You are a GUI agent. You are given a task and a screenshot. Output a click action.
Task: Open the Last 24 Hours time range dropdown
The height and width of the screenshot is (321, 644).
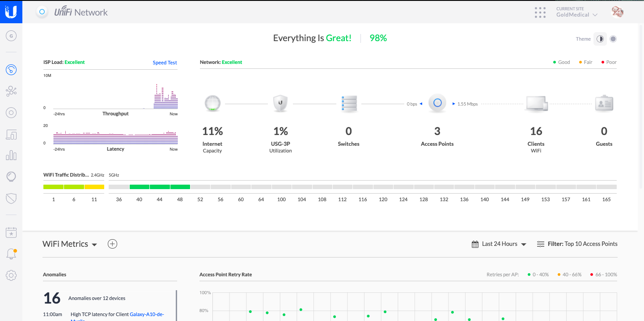[x=499, y=244]
